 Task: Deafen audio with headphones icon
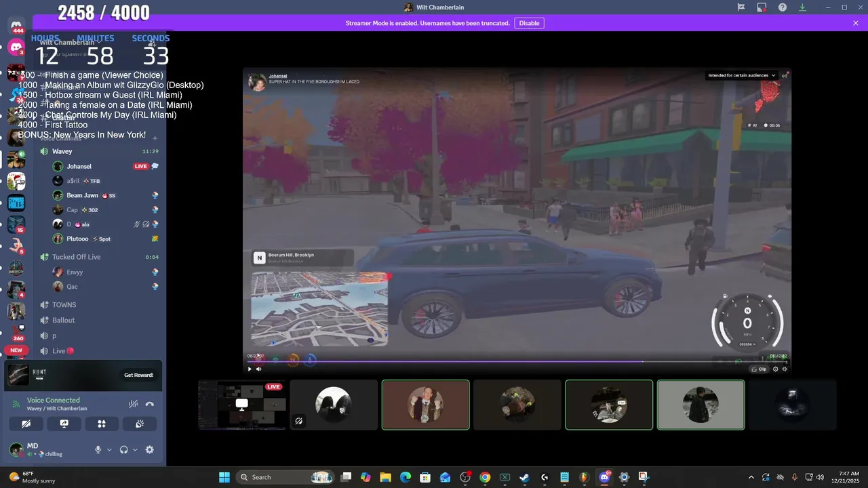pos(124,449)
